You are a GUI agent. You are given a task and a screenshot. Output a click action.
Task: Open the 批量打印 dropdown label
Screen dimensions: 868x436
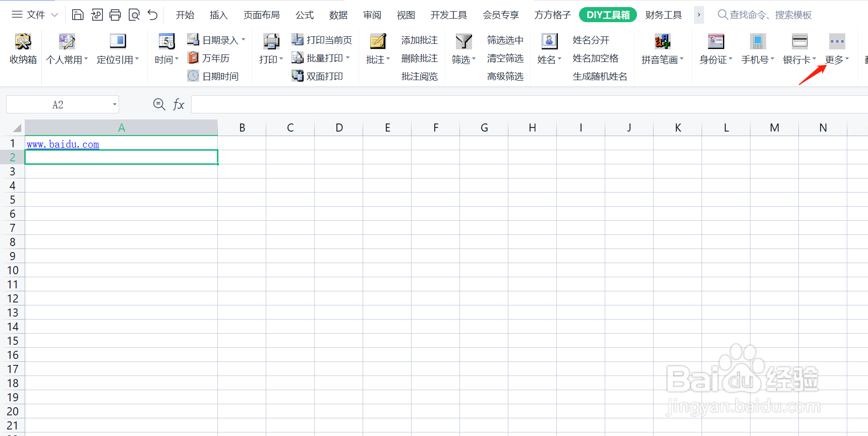(x=328, y=58)
